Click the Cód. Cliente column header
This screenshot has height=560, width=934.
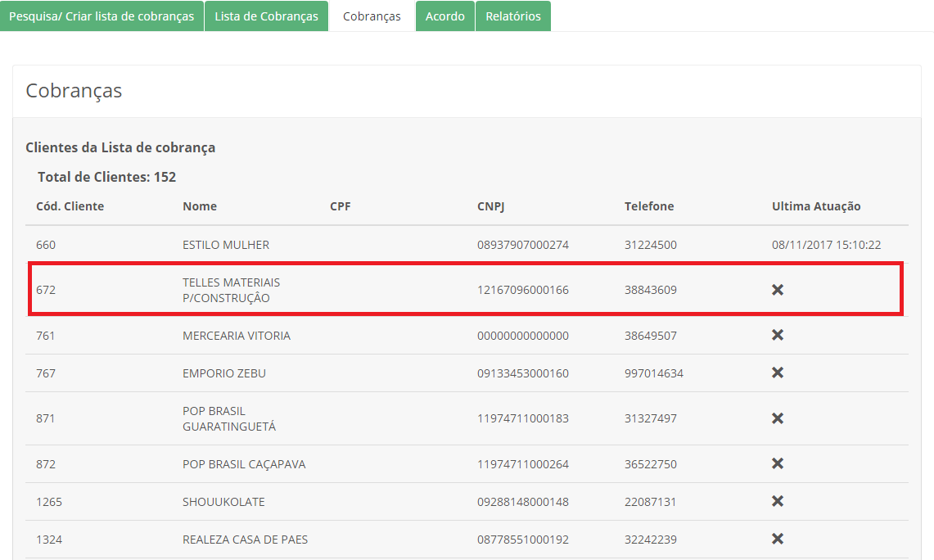[x=70, y=206]
